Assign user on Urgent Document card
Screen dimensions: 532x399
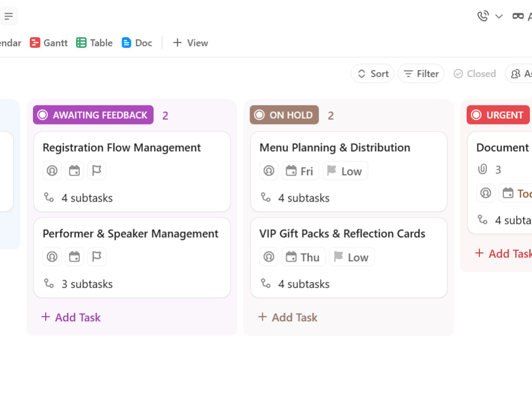coord(486,193)
